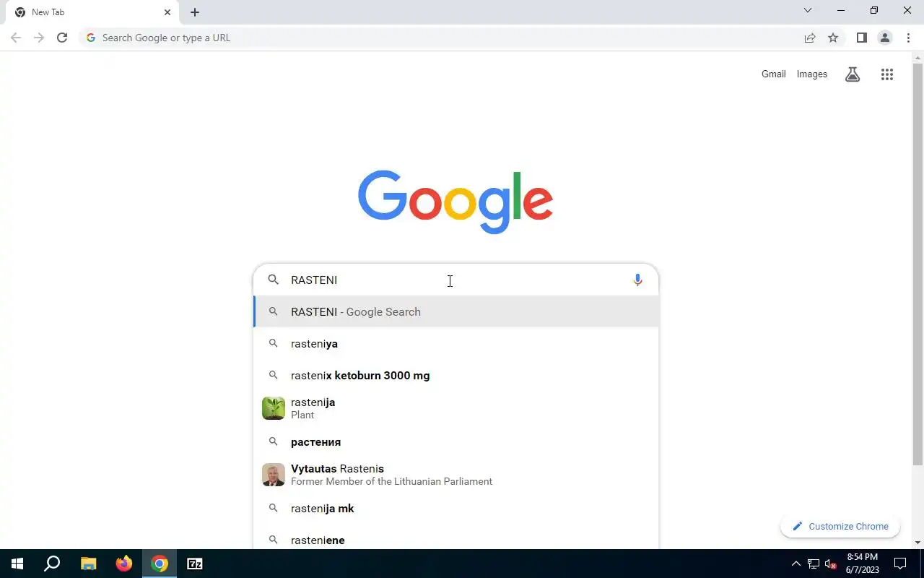This screenshot has width=924, height=578.
Task: Open the network tray icon
Action: [x=814, y=564]
